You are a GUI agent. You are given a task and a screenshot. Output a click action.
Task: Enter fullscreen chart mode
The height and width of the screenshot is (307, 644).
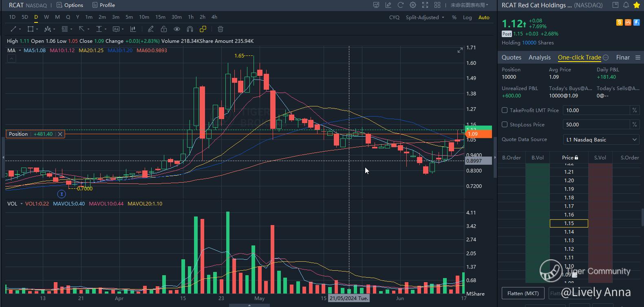(x=425, y=5)
